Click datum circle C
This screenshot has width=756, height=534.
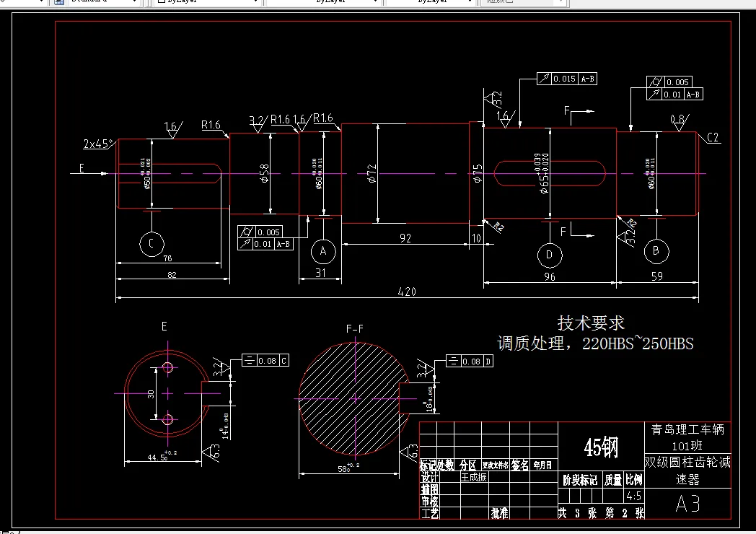coord(151,244)
